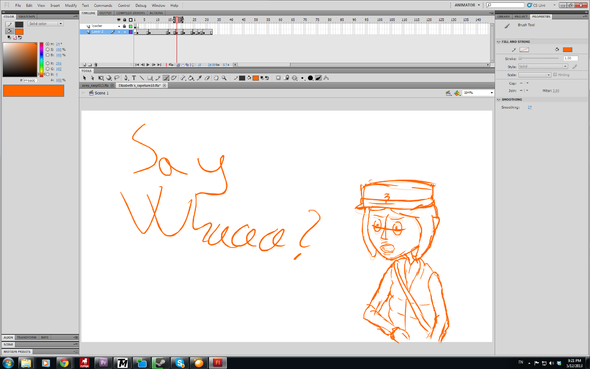Select the H hue radio button

click(47, 44)
